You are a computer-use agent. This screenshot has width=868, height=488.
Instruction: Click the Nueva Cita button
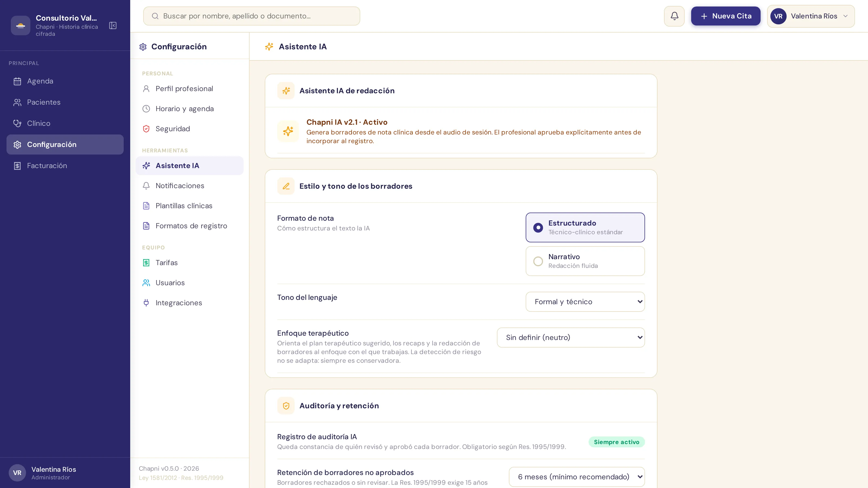coord(726,16)
